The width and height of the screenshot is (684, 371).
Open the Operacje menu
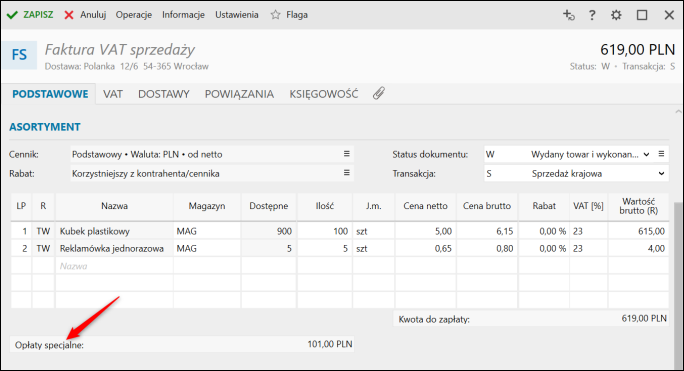click(x=133, y=15)
